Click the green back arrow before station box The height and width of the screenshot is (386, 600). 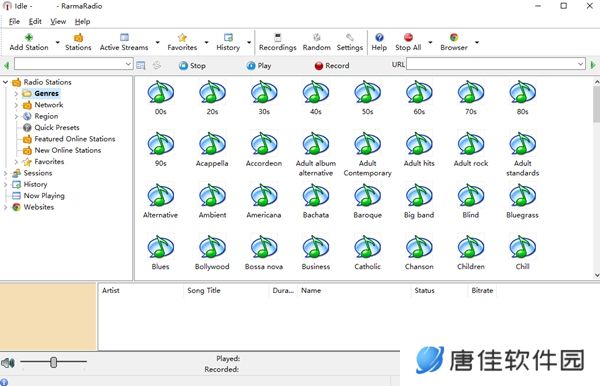6,65
